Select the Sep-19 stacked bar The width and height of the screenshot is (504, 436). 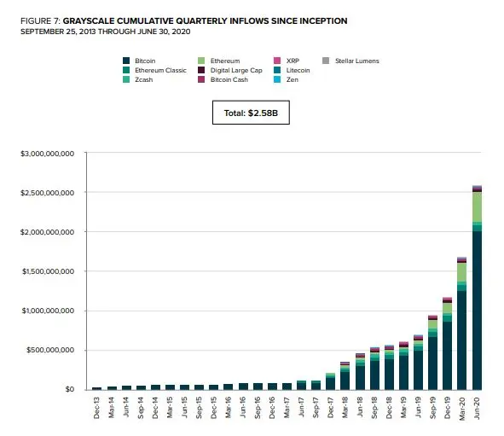[x=432, y=352]
